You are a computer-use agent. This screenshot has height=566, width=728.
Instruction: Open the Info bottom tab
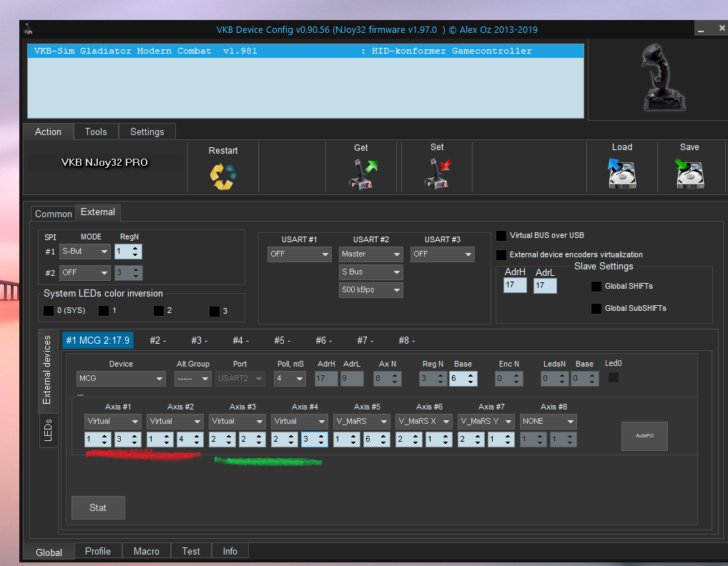[230, 551]
